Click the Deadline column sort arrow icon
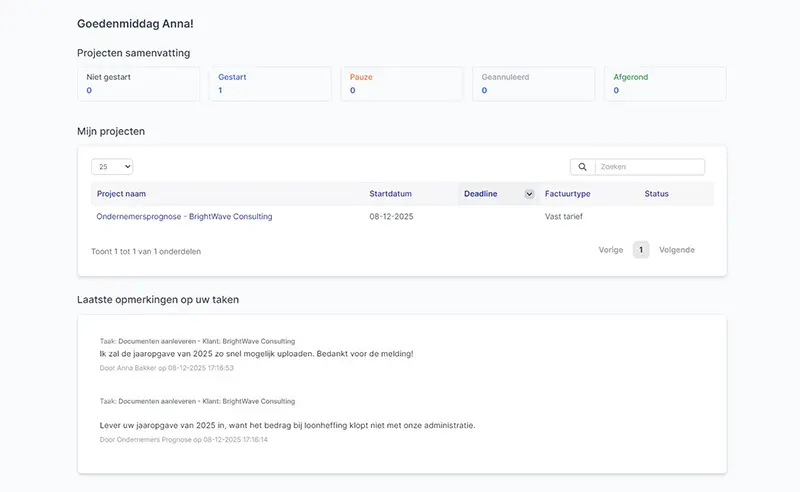Viewport: 800px width, 492px height. tap(529, 194)
